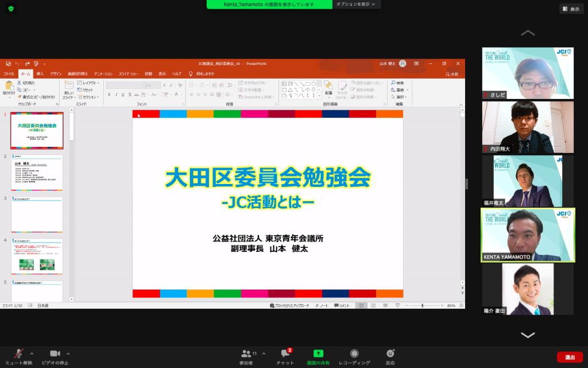This screenshot has height=368, width=588.
Task: Select the アニメーション ribbon tab
Action: [x=103, y=74]
